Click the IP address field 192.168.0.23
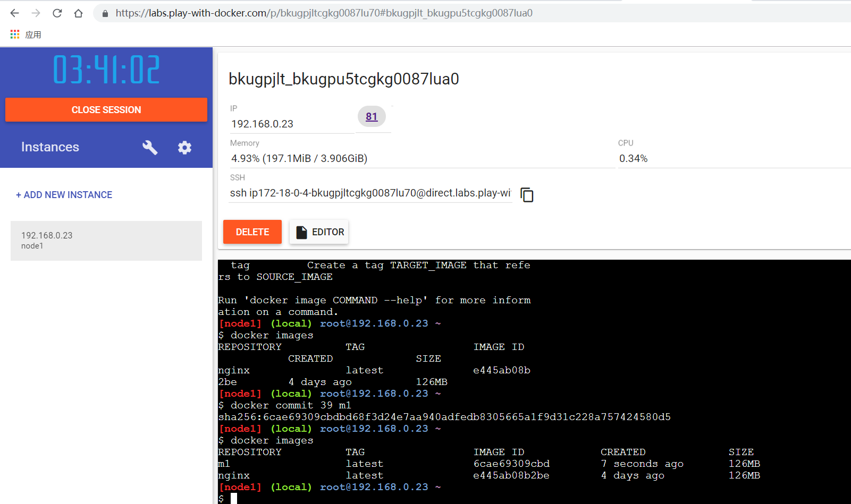This screenshot has width=851, height=504. pos(291,124)
